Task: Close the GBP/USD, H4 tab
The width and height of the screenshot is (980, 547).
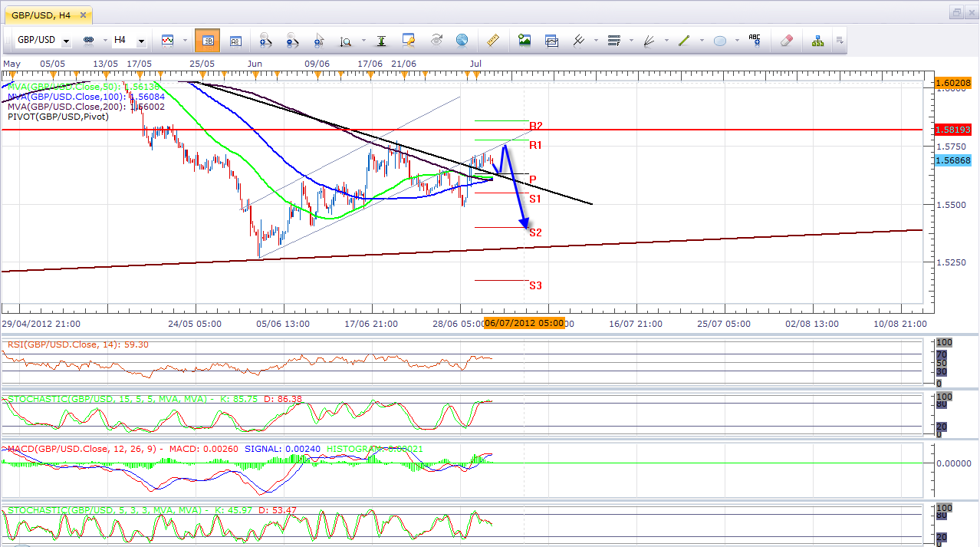Action: point(82,15)
